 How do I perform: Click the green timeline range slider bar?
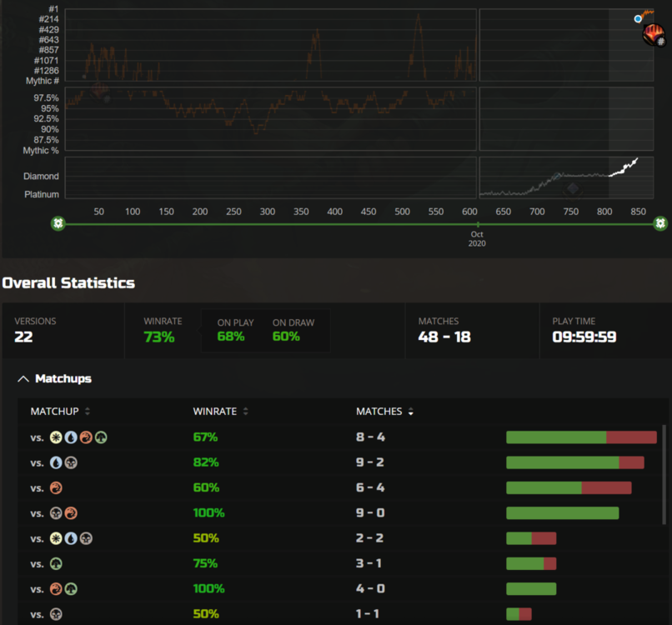click(x=267, y=223)
